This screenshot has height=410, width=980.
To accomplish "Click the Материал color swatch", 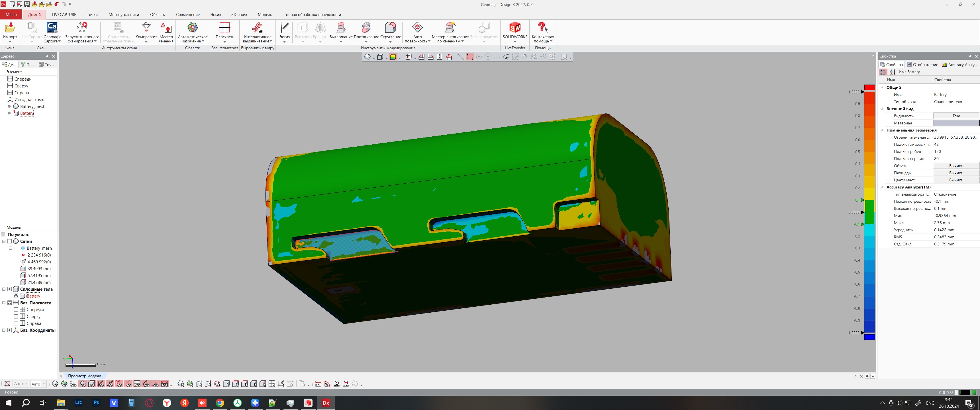I will click(x=956, y=123).
